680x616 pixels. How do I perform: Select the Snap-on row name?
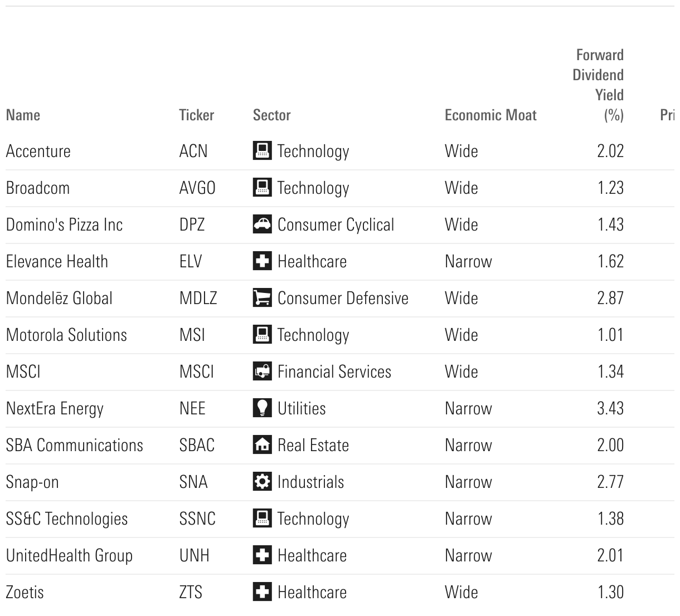pyautogui.click(x=32, y=482)
